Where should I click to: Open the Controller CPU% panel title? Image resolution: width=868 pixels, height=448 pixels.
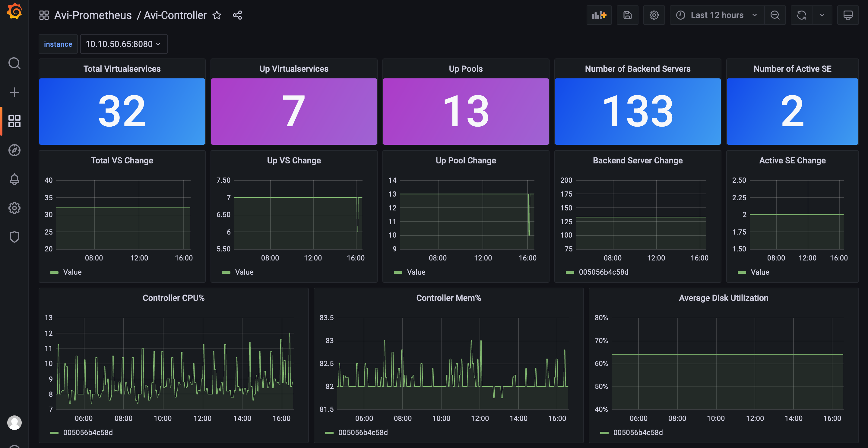(173, 298)
